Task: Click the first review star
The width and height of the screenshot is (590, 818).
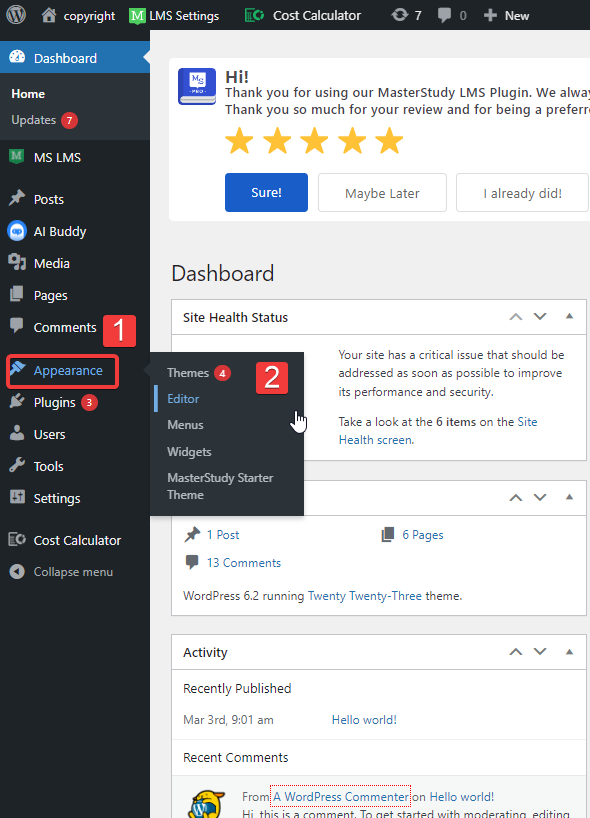Action: tap(239, 141)
